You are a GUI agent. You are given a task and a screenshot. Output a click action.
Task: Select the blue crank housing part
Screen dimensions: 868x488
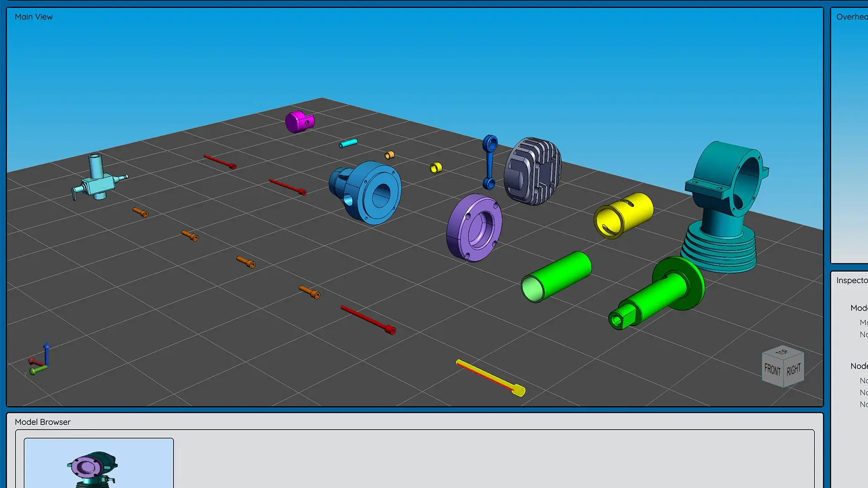click(x=367, y=194)
